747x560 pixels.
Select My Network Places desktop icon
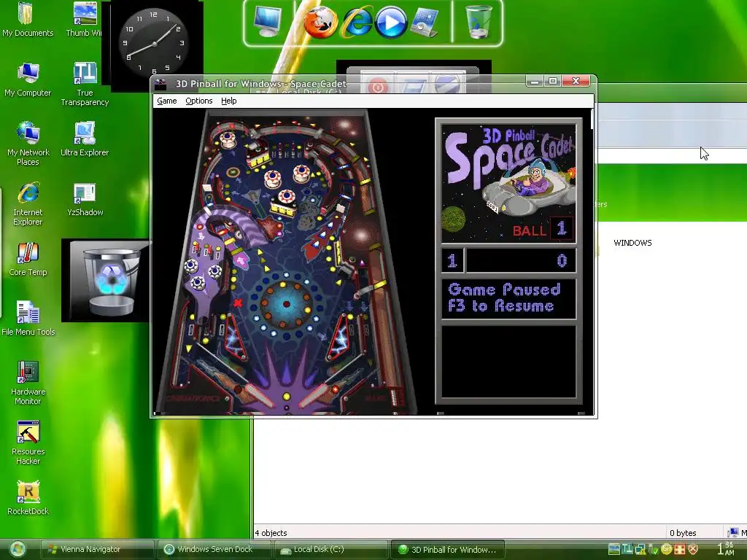tap(28, 144)
